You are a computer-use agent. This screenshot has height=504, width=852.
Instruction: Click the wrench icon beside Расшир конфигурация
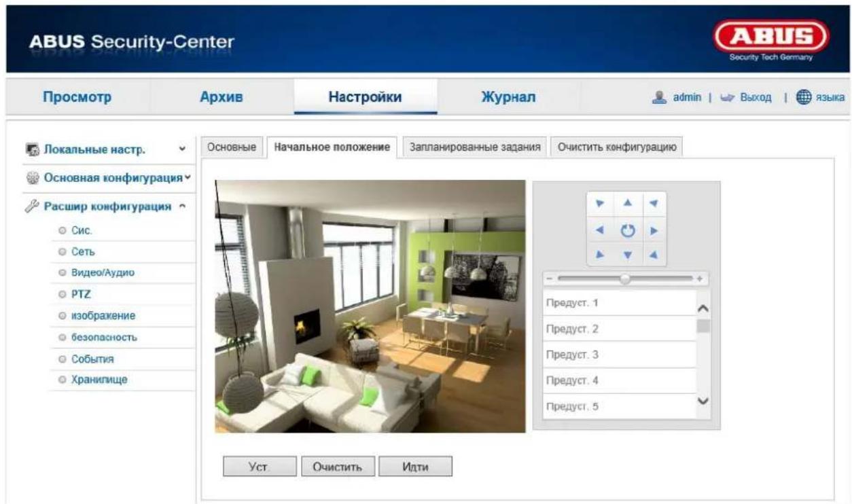pyautogui.click(x=33, y=206)
